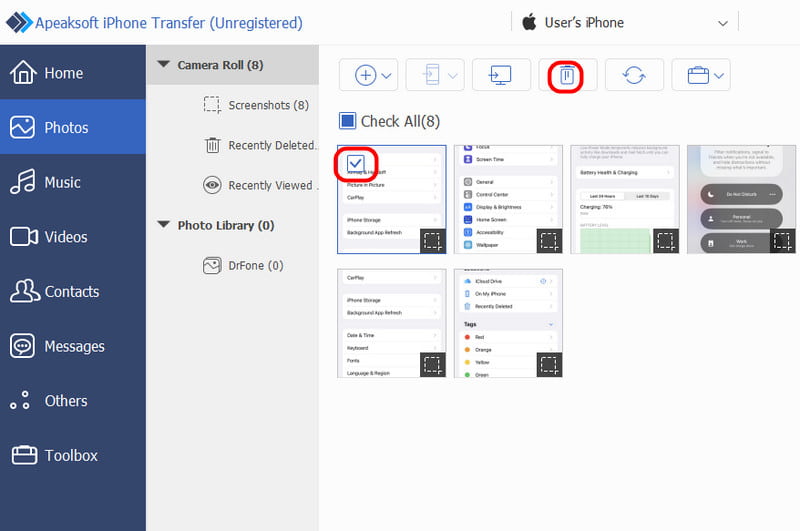Open Others in the sidebar
Image resolution: width=800 pixels, height=531 pixels.
click(73, 400)
